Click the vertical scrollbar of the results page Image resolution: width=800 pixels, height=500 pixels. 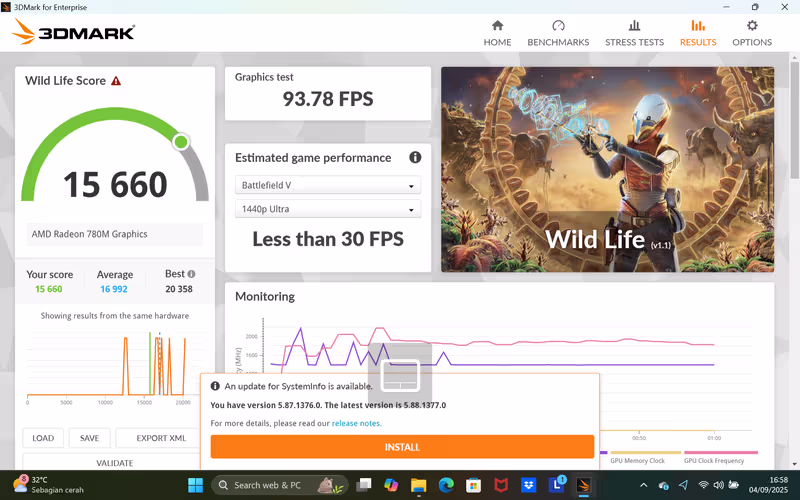(794, 119)
